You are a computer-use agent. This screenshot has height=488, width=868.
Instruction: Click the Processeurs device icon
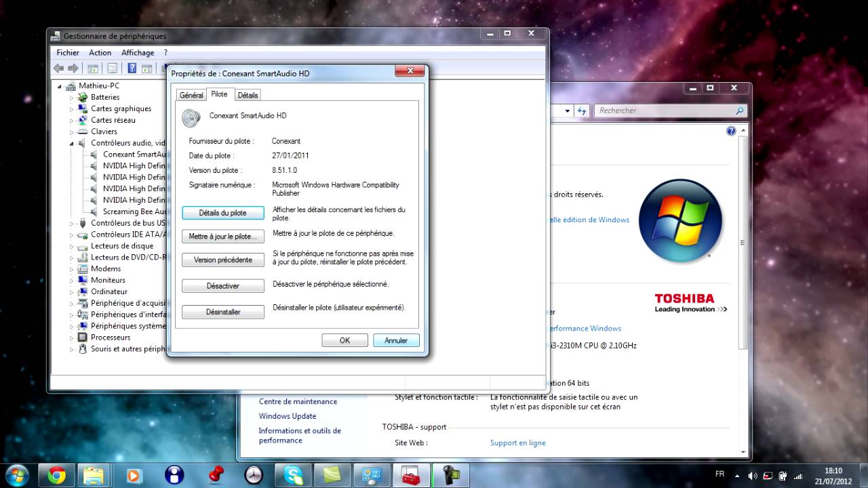click(x=83, y=338)
